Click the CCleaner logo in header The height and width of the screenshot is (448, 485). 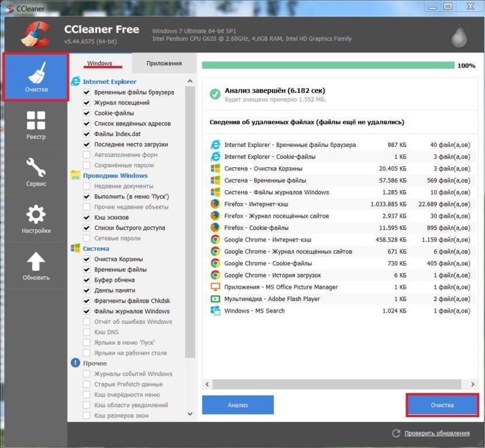click(36, 34)
